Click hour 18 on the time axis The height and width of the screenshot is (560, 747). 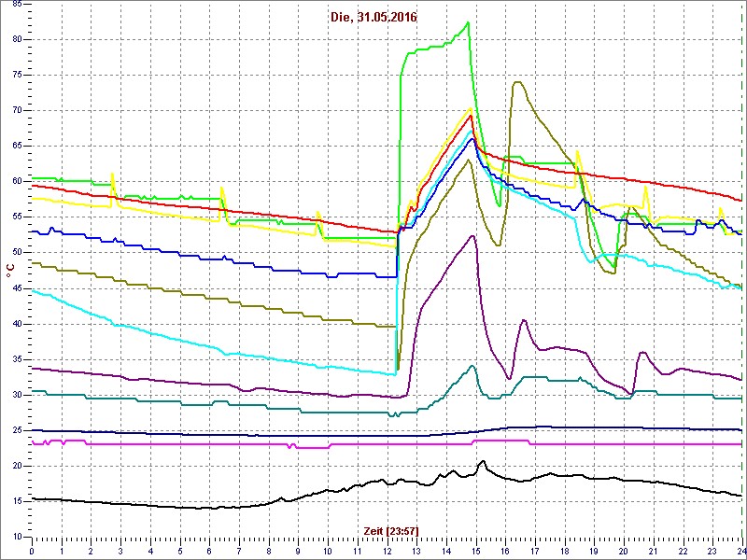pos(565,552)
